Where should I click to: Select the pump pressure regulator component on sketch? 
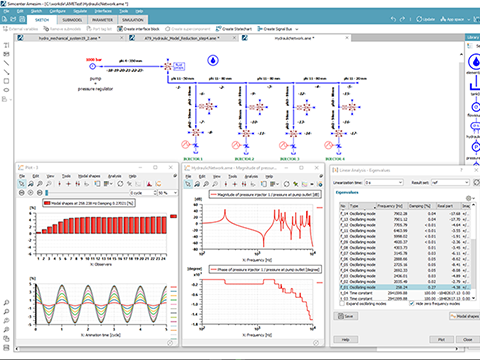point(93,66)
